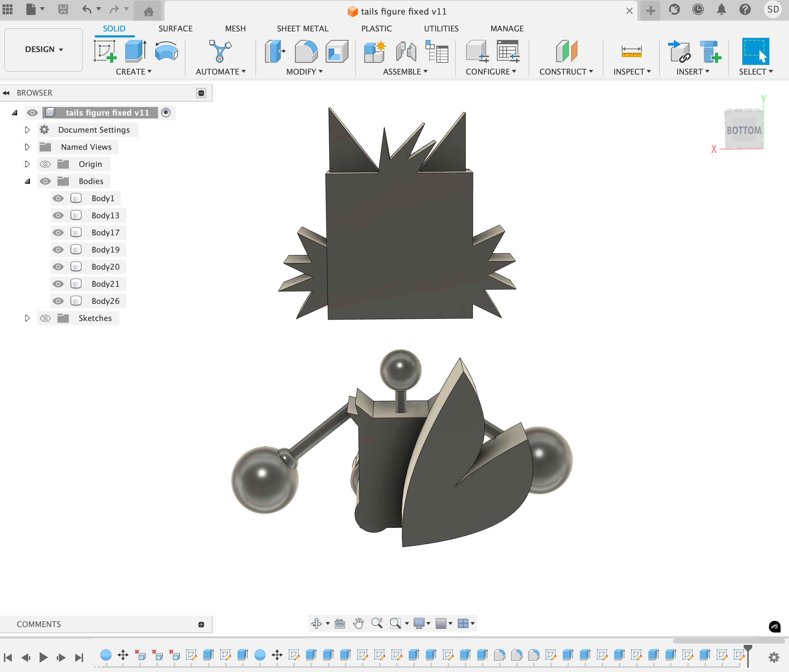789x672 pixels.
Task: Click the Extrude tool icon
Action: coord(136,51)
